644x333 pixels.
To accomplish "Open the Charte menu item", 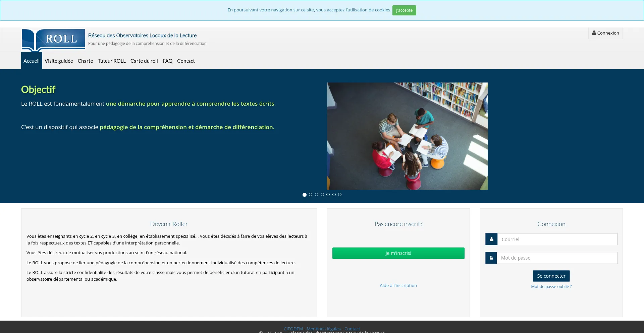I will pyautogui.click(x=85, y=61).
